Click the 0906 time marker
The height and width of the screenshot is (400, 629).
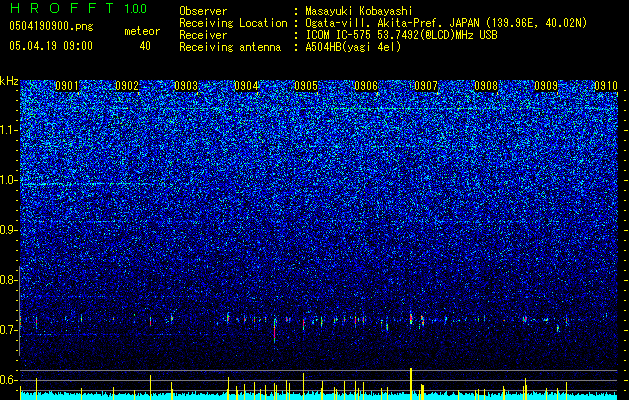pyautogui.click(x=366, y=86)
